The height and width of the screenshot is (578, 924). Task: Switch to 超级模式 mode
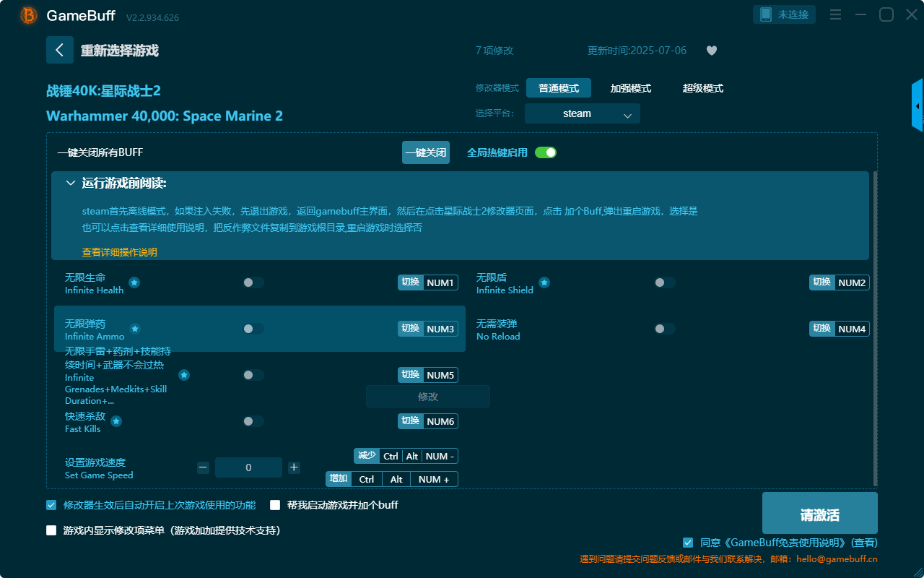702,87
